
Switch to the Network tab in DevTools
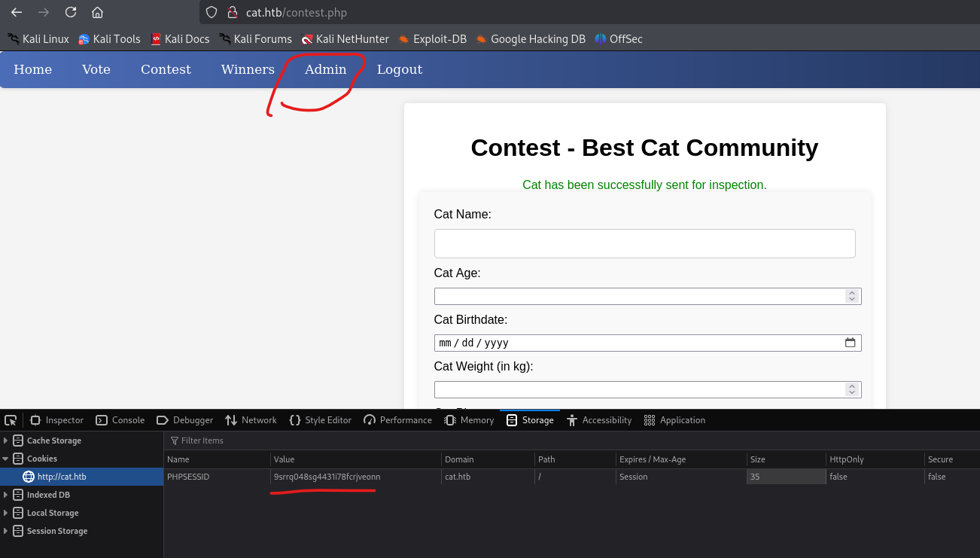251,420
